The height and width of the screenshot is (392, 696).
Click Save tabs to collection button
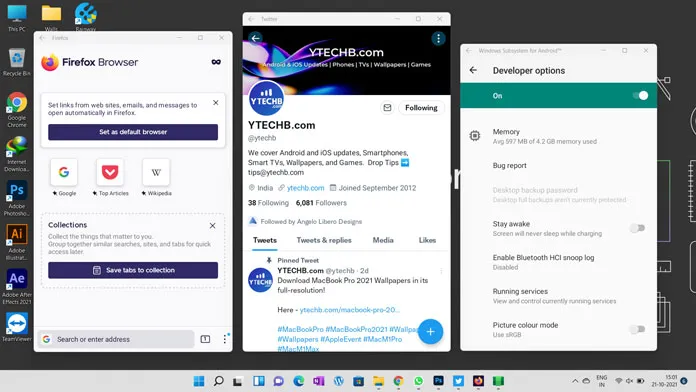tap(133, 270)
